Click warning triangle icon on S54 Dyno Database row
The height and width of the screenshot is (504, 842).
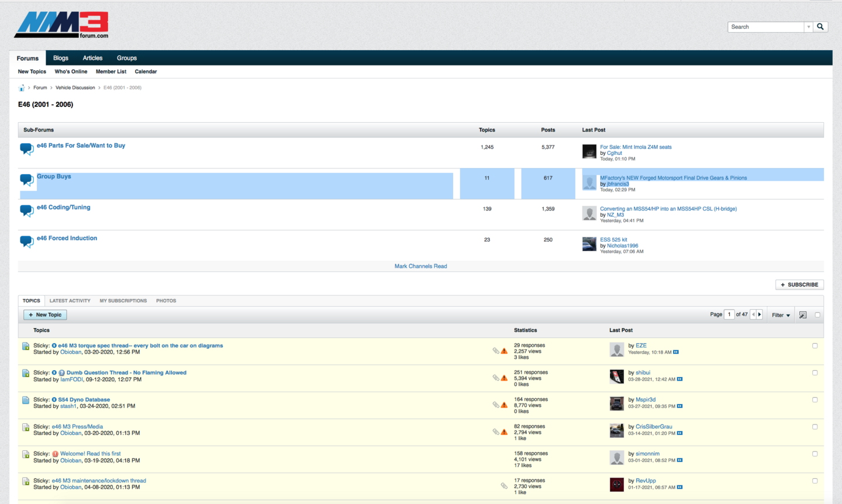coord(504,405)
